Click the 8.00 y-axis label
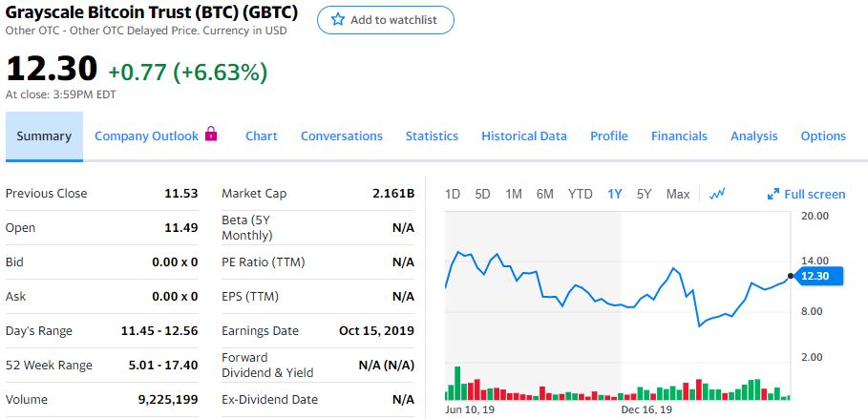The image size is (868, 419). pyautogui.click(x=812, y=310)
